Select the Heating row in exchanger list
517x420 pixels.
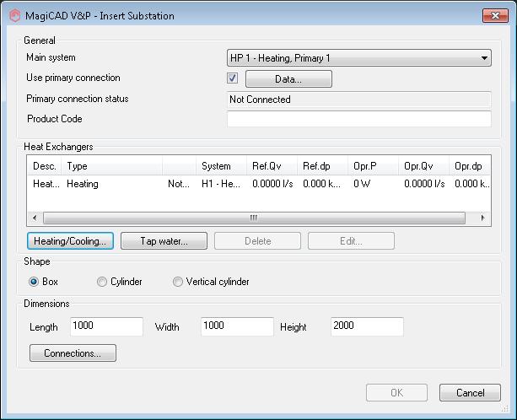[259, 184]
